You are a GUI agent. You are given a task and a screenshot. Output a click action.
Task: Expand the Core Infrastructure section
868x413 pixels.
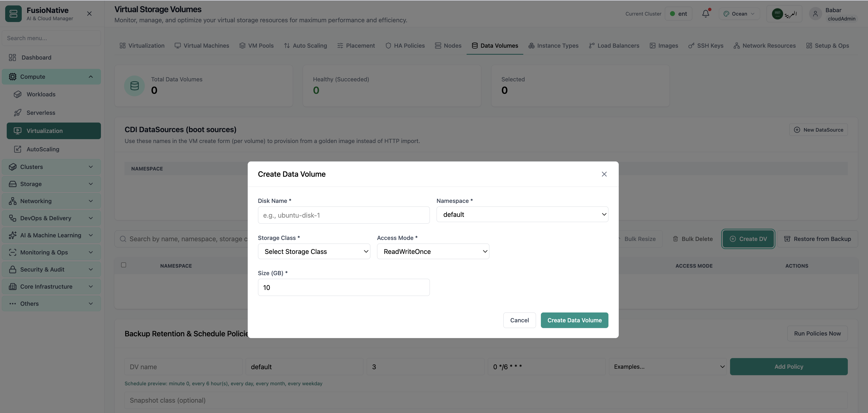[51, 287]
